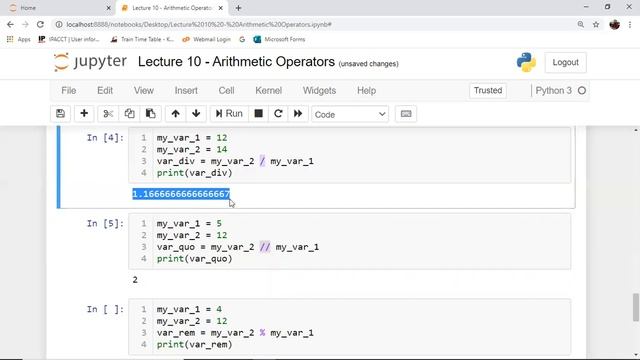Click the unexecuted var_rem code cell
This screenshot has height=360, width=640.
(x=350, y=327)
